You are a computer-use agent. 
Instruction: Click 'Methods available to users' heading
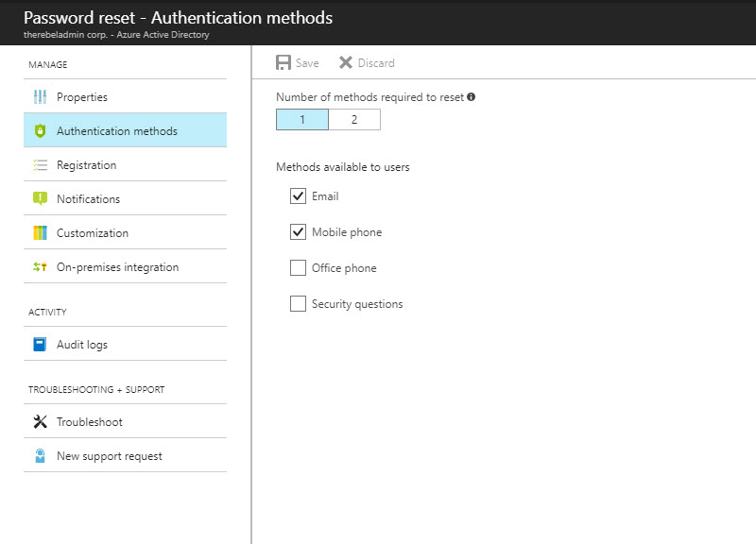343,167
